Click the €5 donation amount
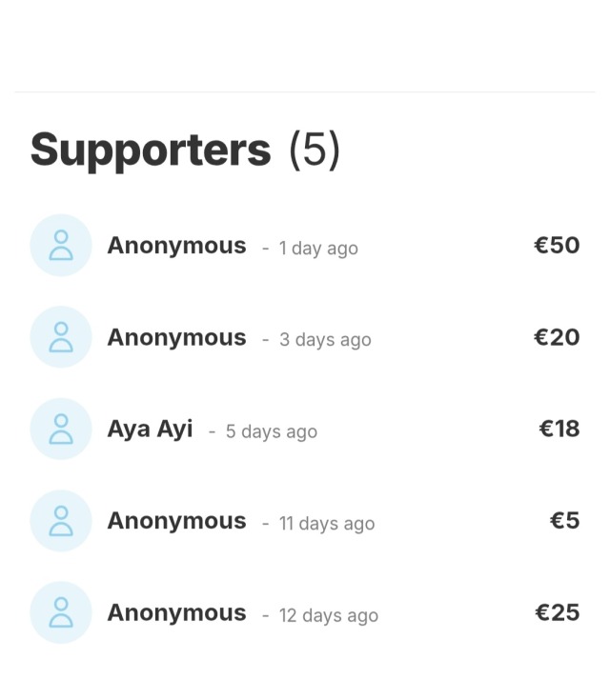The width and height of the screenshot is (610, 700). coord(565,521)
